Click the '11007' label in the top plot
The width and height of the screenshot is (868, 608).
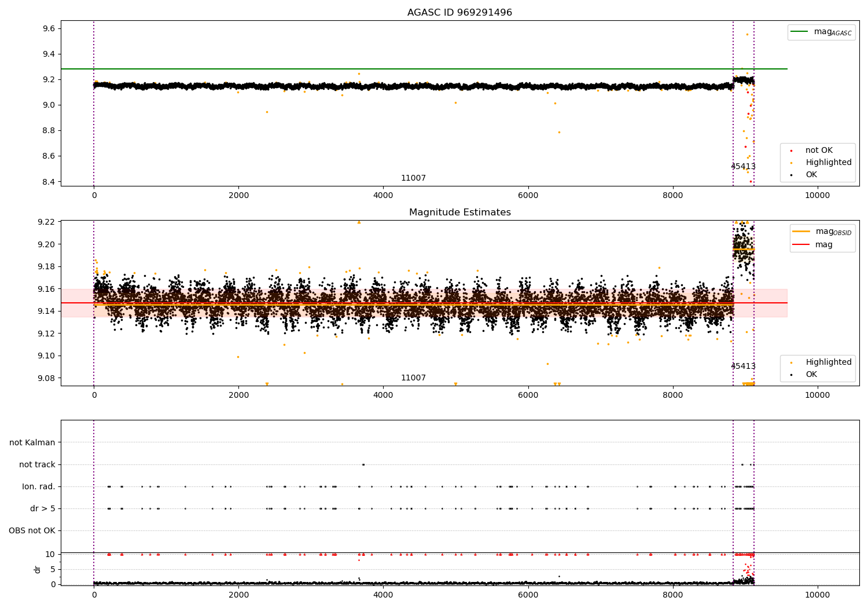(x=413, y=178)
